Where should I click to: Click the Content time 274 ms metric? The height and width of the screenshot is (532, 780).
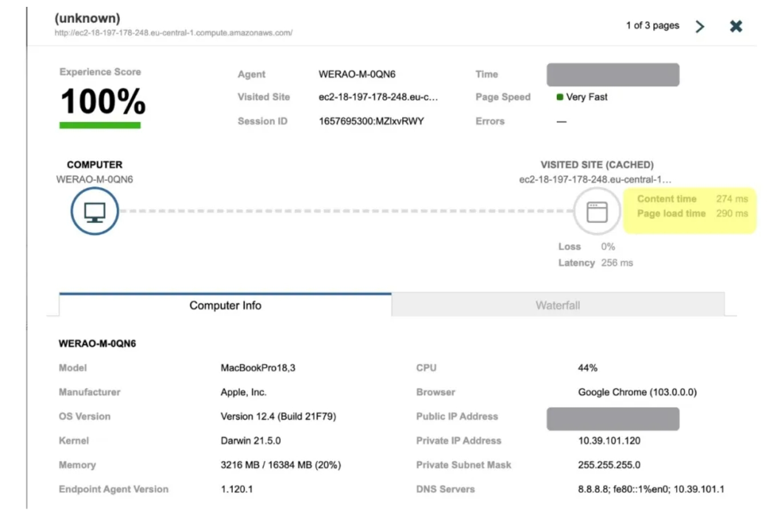coord(732,198)
